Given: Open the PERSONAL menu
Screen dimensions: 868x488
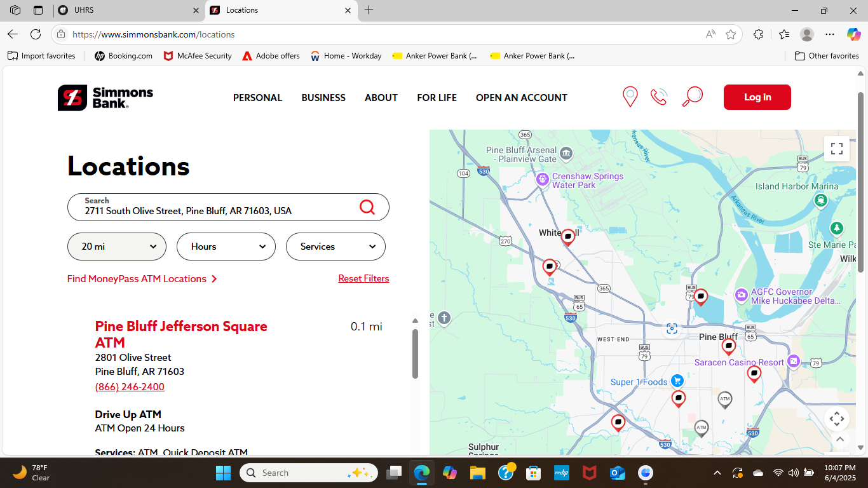Looking at the screenshot, I should coord(257,98).
